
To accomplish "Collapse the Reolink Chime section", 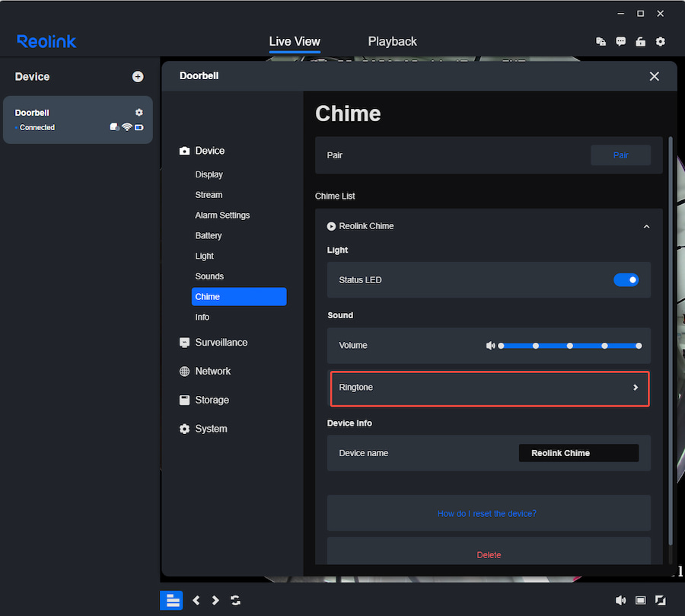I will click(646, 226).
